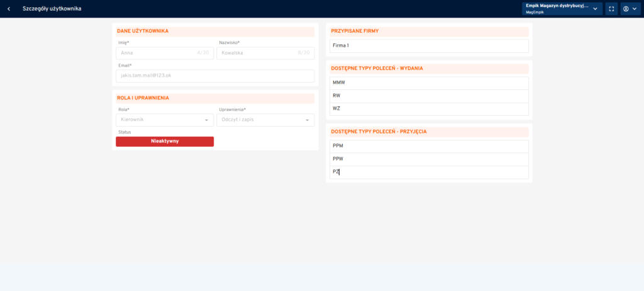Click the Dostępne typy poleceń - wydania header
Viewport: 644px width, 291px height.
377,68
